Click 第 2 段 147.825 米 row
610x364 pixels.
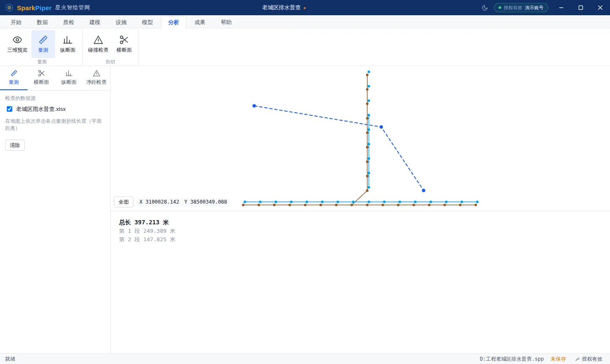[x=147, y=240]
